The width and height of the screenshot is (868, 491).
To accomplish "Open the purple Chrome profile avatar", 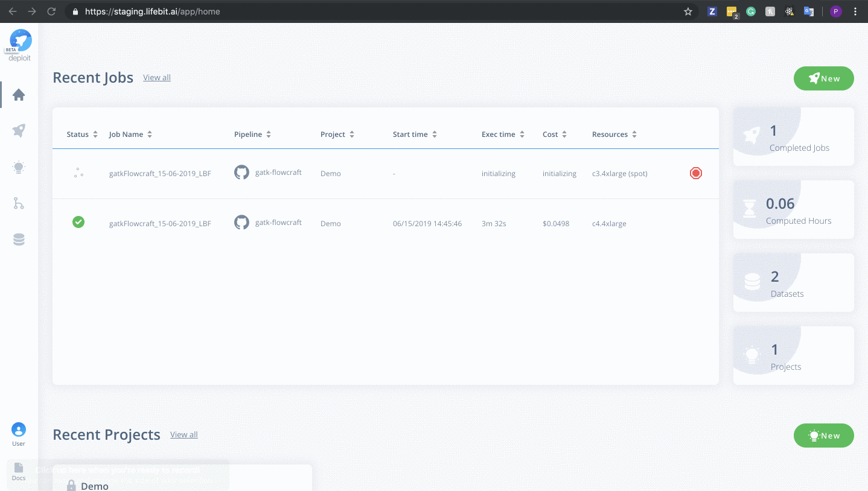I will 836,11.
